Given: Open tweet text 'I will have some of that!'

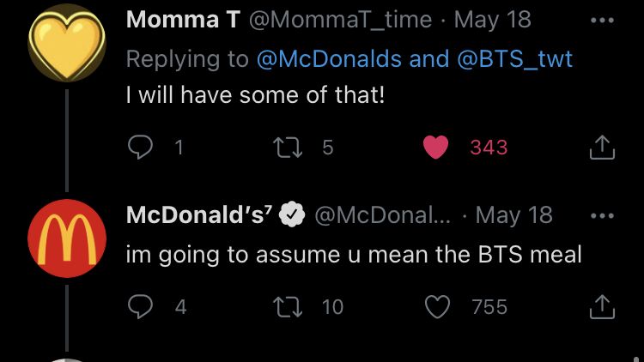Looking at the screenshot, I should click(x=256, y=95).
